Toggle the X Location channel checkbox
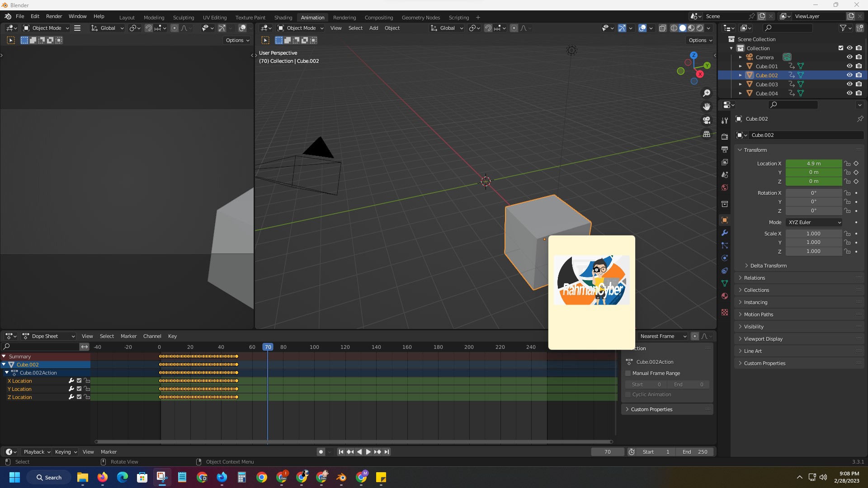Image resolution: width=868 pixels, height=488 pixels. click(79, 381)
